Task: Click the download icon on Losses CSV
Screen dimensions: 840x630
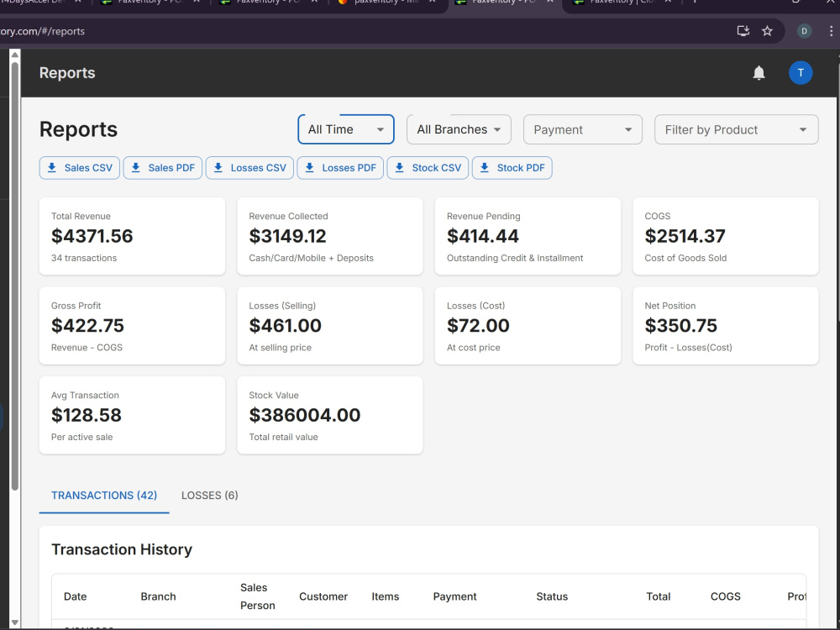Action: pos(218,168)
